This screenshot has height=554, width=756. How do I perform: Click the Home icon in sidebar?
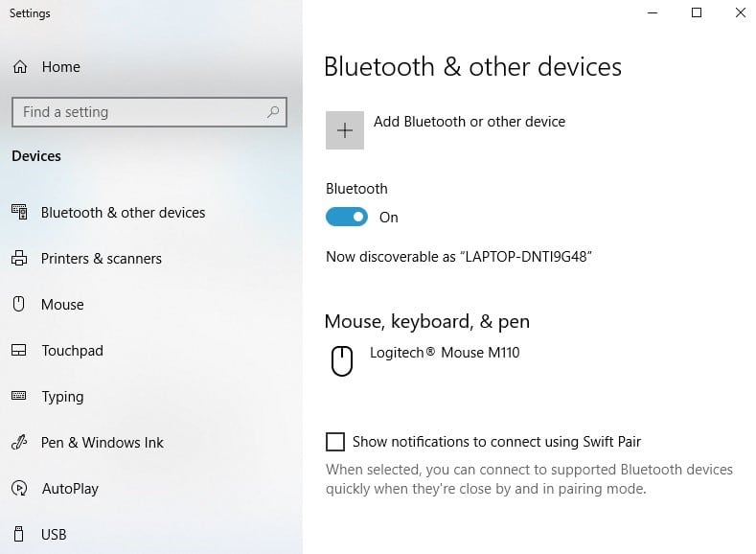(19, 67)
